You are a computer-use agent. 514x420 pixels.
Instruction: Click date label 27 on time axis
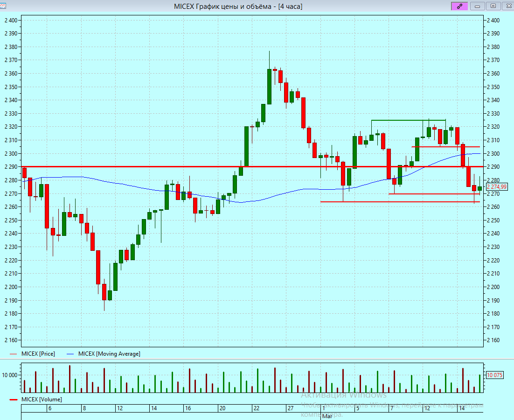click(291, 408)
